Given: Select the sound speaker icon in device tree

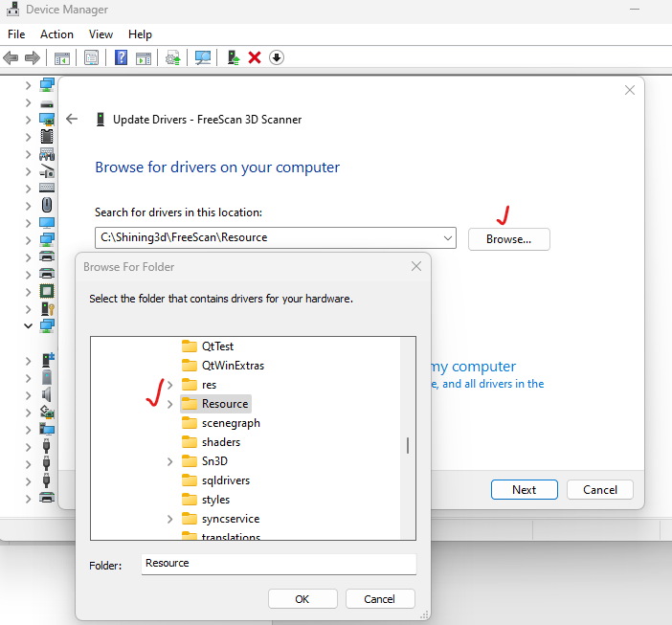Looking at the screenshot, I should [47, 395].
